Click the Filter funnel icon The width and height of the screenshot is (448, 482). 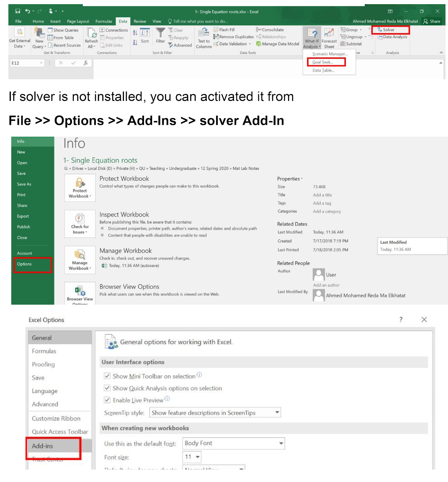160,32
